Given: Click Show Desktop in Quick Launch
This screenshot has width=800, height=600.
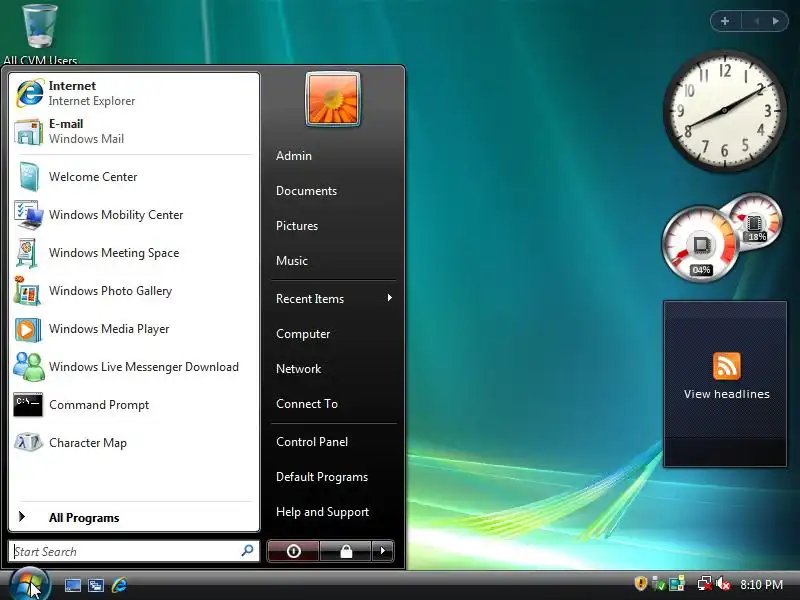Looking at the screenshot, I should pyautogui.click(x=72, y=585).
